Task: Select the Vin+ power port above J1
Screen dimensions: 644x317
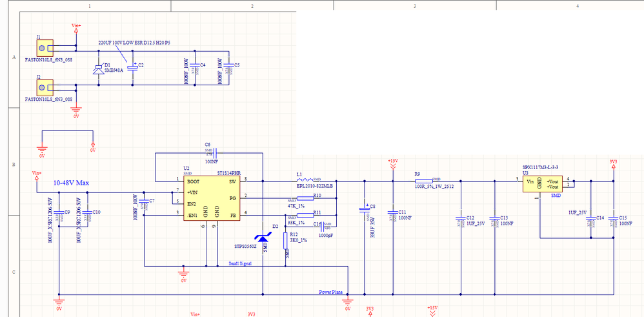Action: pos(76,28)
